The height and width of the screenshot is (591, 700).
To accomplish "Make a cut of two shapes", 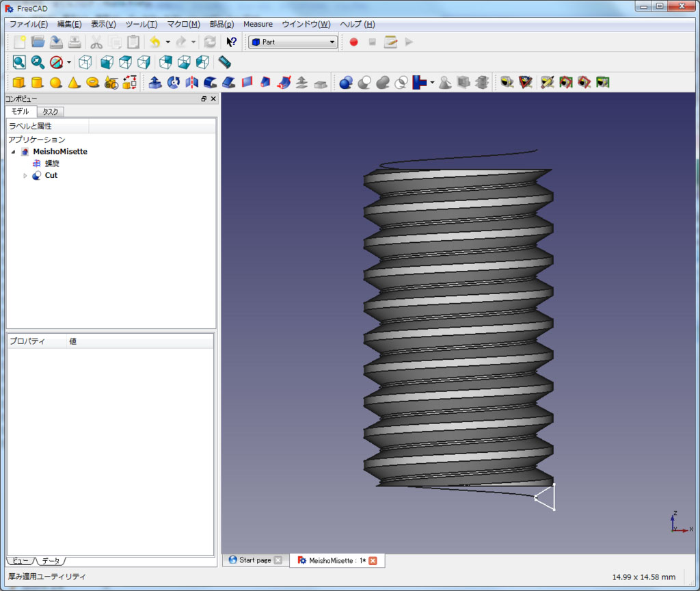I will pos(364,82).
